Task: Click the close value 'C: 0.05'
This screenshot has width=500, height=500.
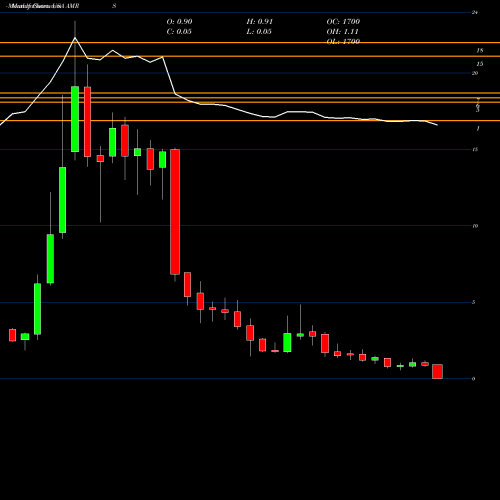Action: (x=179, y=32)
